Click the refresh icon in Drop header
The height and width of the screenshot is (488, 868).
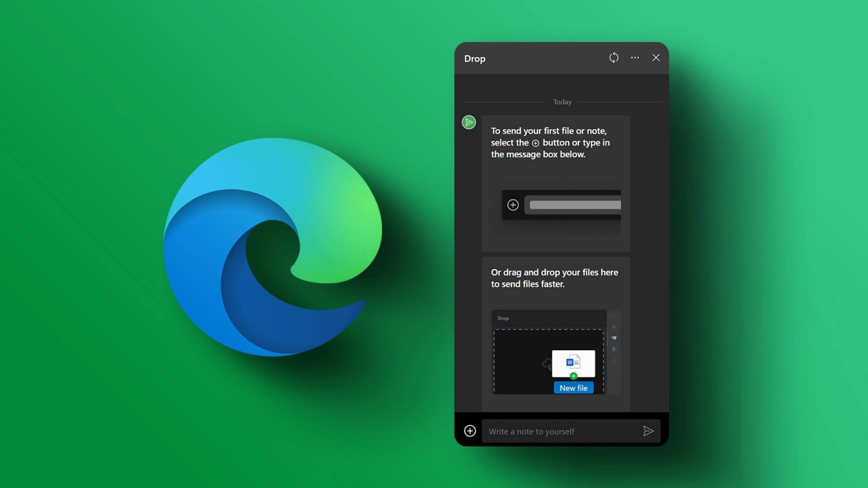tap(613, 58)
